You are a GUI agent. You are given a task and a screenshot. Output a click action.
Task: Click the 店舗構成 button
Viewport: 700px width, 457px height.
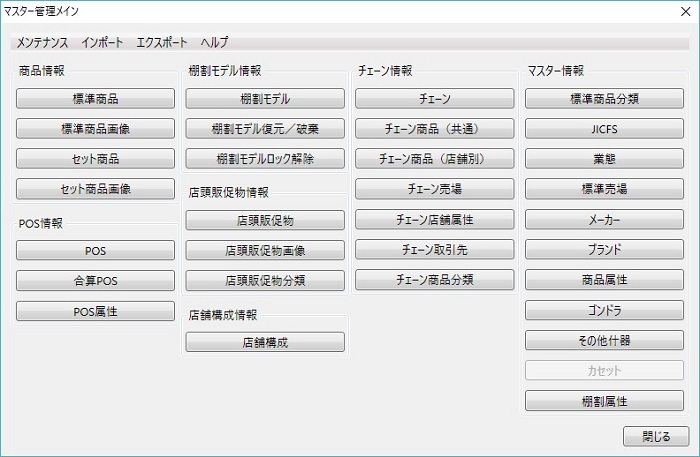pos(265,342)
